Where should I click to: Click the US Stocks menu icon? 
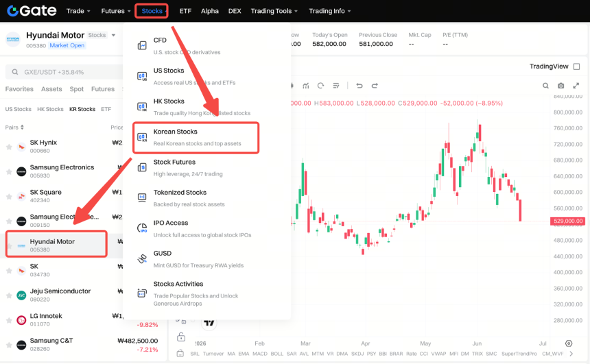[x=142, y=76]
